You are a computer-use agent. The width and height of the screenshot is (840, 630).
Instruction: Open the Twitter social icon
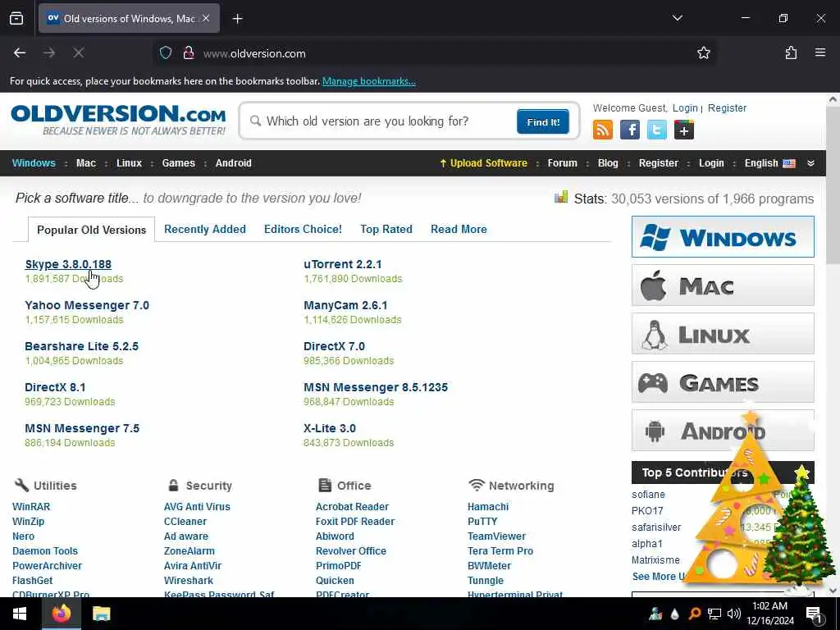(x=657, y=130)
